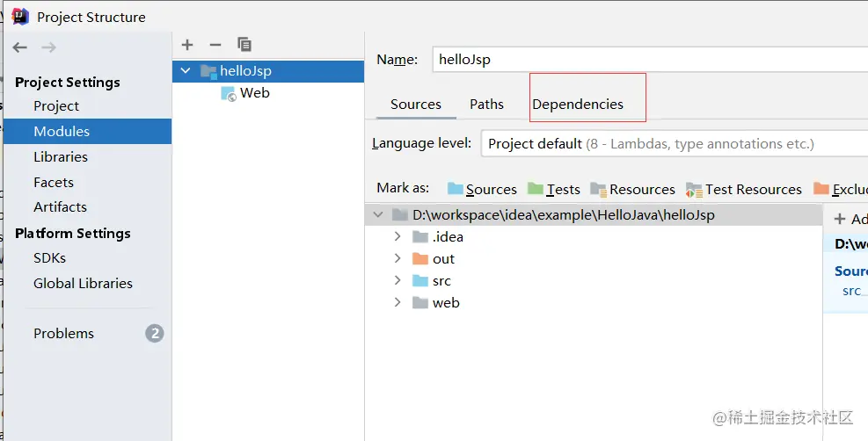The width and height of the screenshot is (868, 441).
Task: Click the gray web folder icon
Action: click(420, 303)
